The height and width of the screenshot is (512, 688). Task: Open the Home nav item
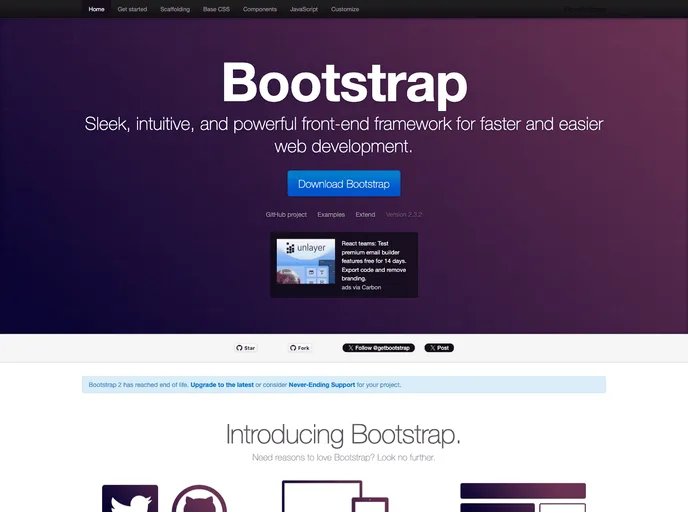tap(96, 9)
